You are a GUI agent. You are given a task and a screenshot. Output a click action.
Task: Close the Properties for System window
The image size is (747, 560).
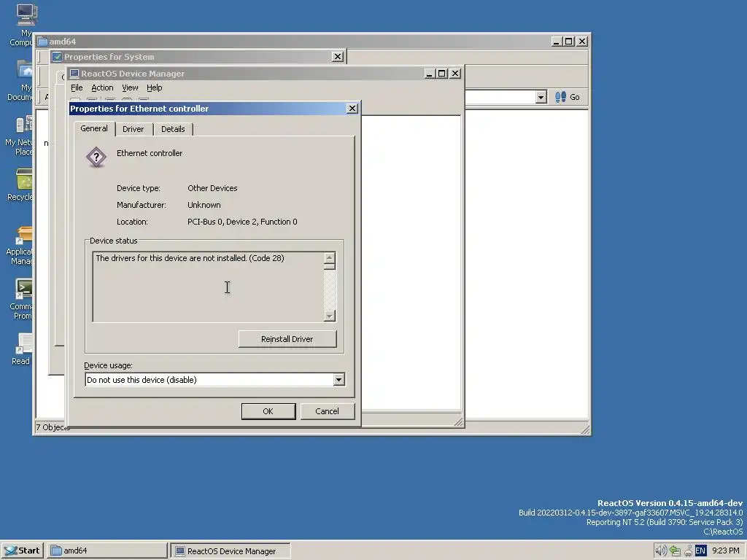(x=337, y=57)
